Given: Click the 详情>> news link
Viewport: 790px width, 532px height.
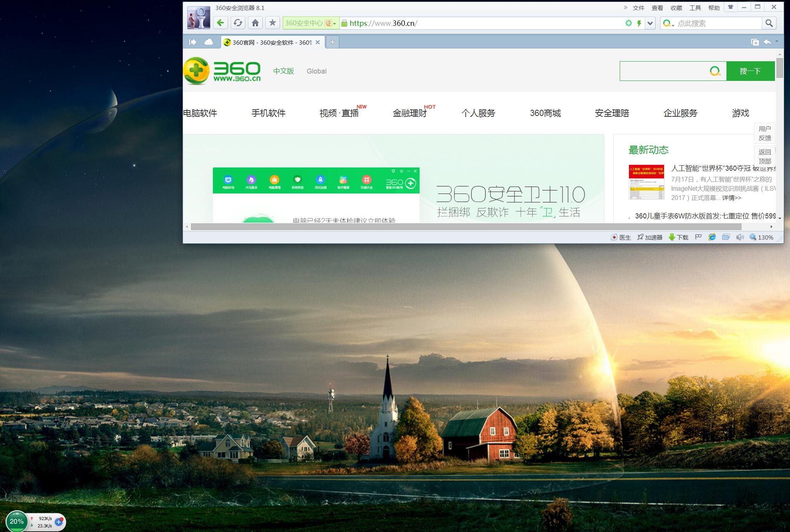Looking at the screenshot, I should tap(731, 198).
